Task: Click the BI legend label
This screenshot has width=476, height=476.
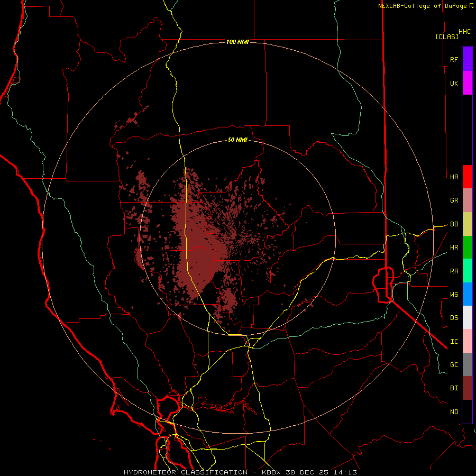Action: click(454, 388)
